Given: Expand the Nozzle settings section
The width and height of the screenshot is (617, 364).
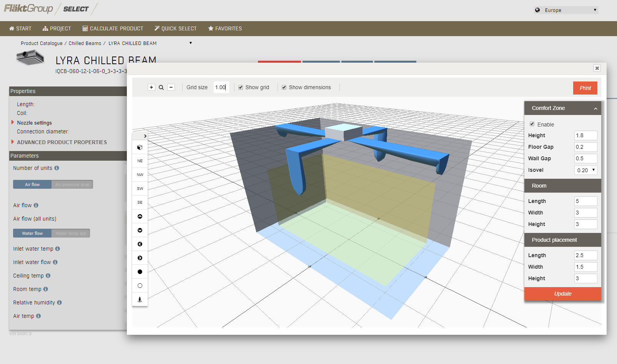Looking at the screenshot, I should tap(13, 122).
